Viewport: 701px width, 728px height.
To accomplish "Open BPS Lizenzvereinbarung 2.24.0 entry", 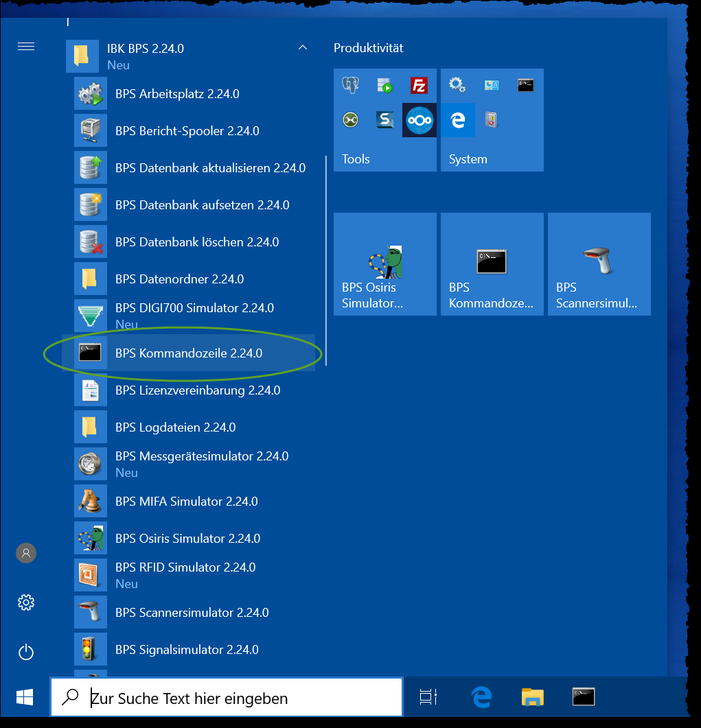I will [x=198, y=390].
